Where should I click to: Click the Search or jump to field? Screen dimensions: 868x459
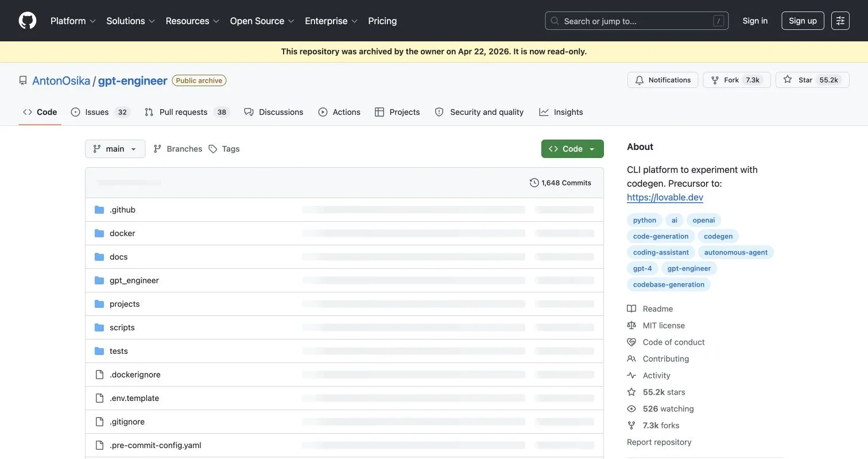click(637, 21)
